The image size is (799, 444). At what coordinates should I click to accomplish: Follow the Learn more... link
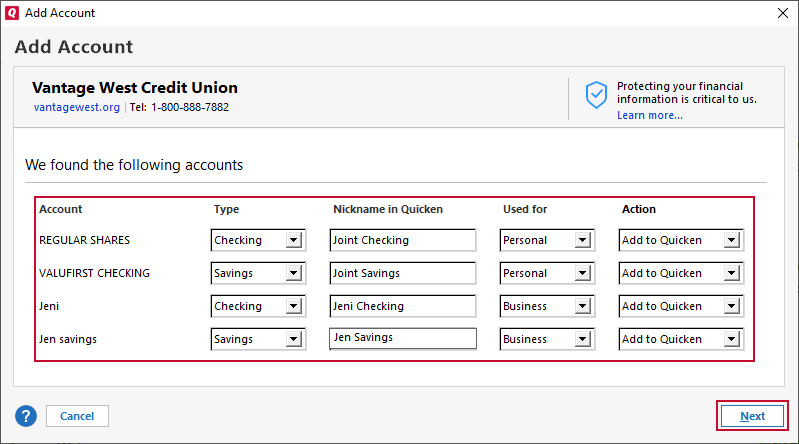(649, 115)
